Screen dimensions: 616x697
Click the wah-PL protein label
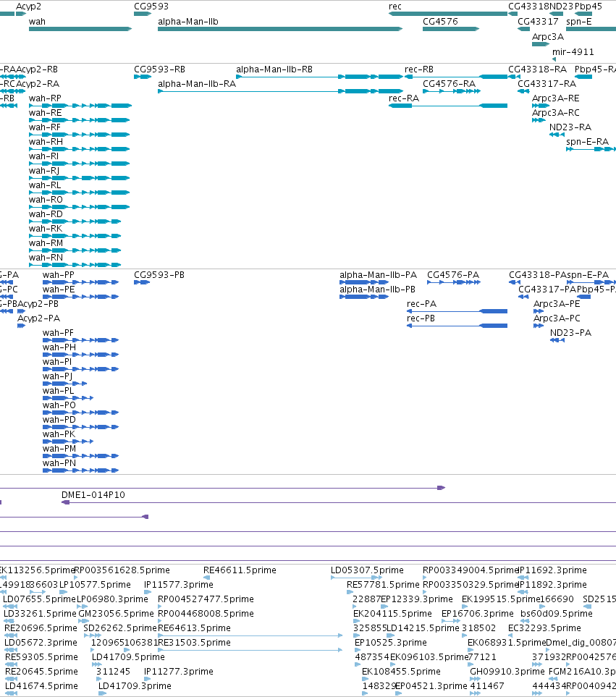click(58, 391)
